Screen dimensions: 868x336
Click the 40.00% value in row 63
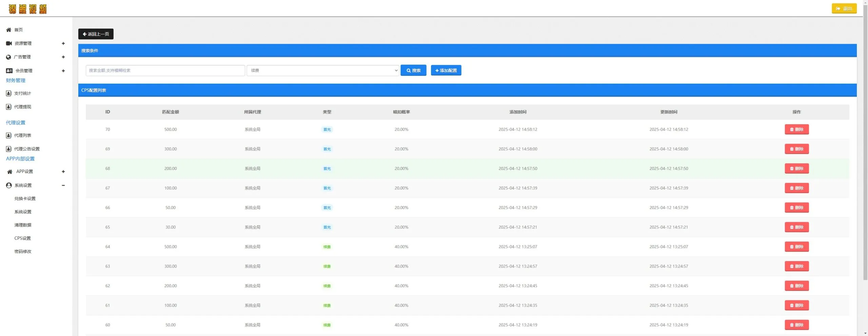point(401,266)
